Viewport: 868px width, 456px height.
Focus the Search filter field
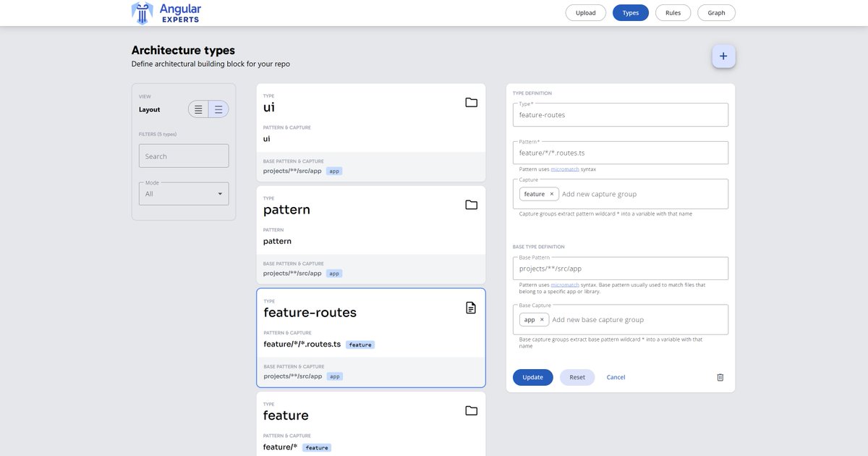[x=184, y=156]
